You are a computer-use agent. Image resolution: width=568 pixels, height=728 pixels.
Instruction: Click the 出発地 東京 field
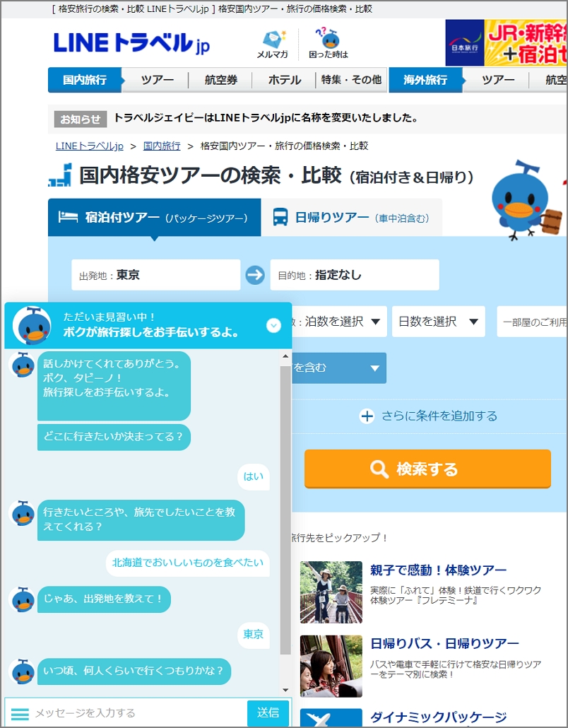(x=156, y=275)
